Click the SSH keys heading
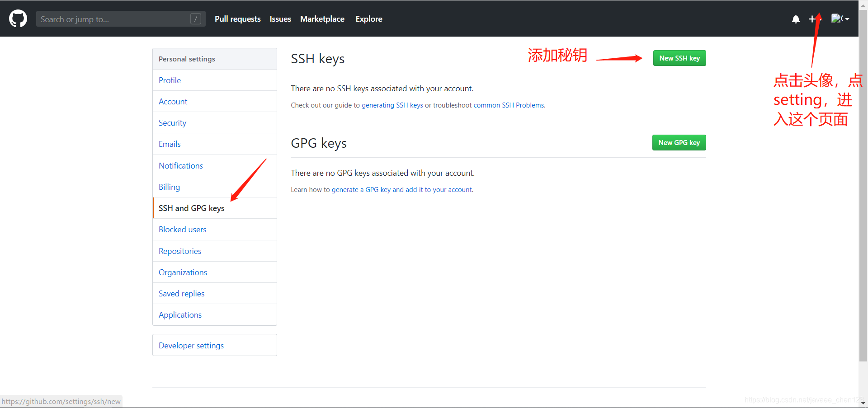The image size is (868, 408). click(x=317, y=59)
